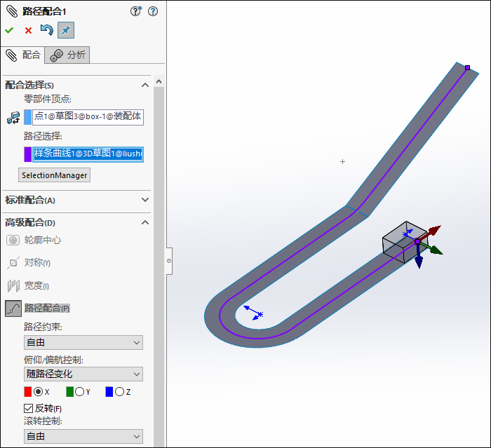Click the green Y axis color swatch

70,392
